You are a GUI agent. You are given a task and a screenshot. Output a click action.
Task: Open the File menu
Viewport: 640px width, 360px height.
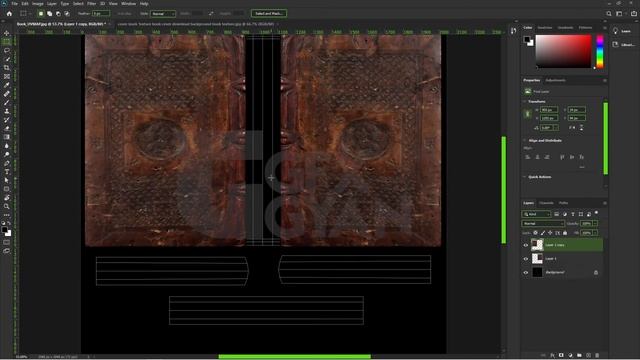14,4
